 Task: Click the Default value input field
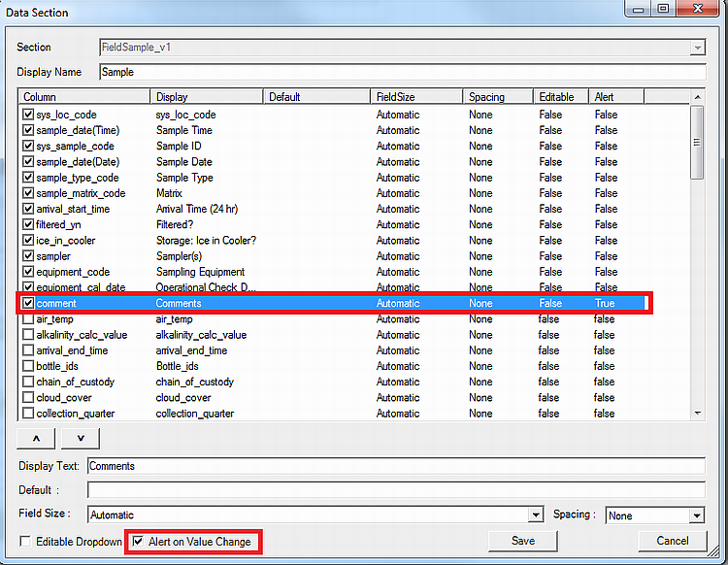(395, 490)
